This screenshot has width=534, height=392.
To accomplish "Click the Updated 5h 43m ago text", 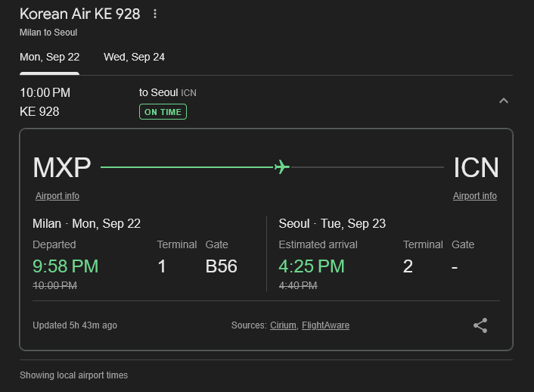I will point(75,325).
